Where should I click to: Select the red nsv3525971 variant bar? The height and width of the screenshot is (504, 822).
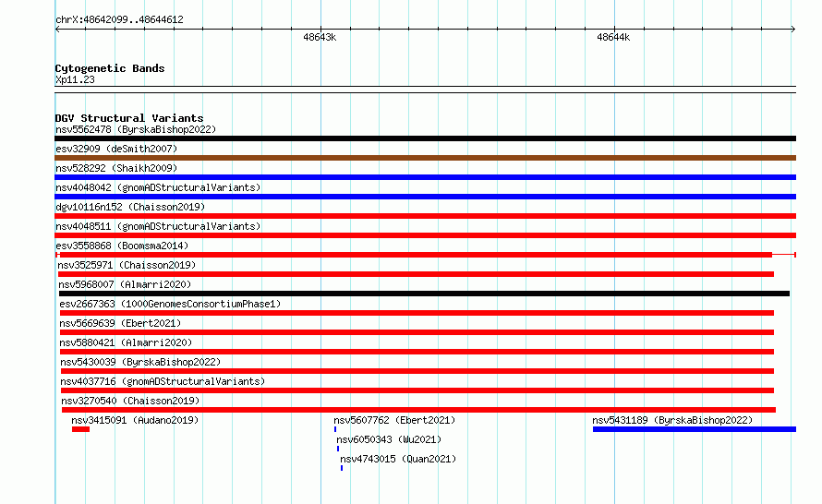click(416, 274)
